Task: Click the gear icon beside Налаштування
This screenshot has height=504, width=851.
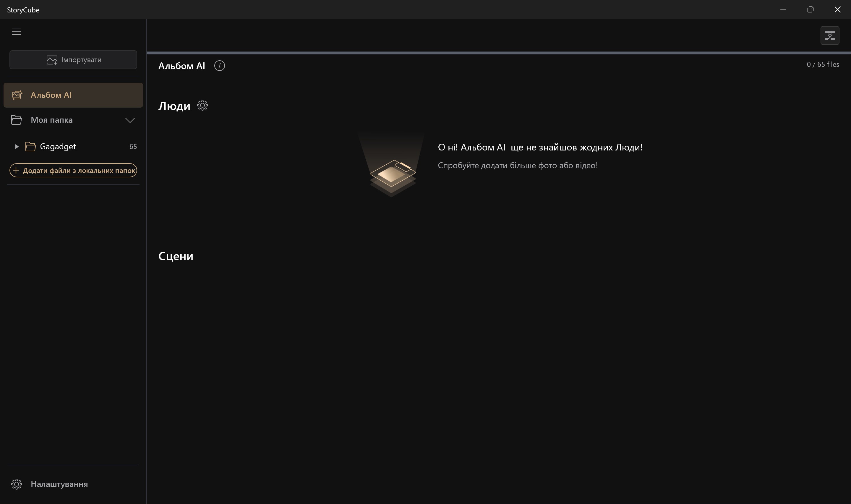Action: point(16,484)
